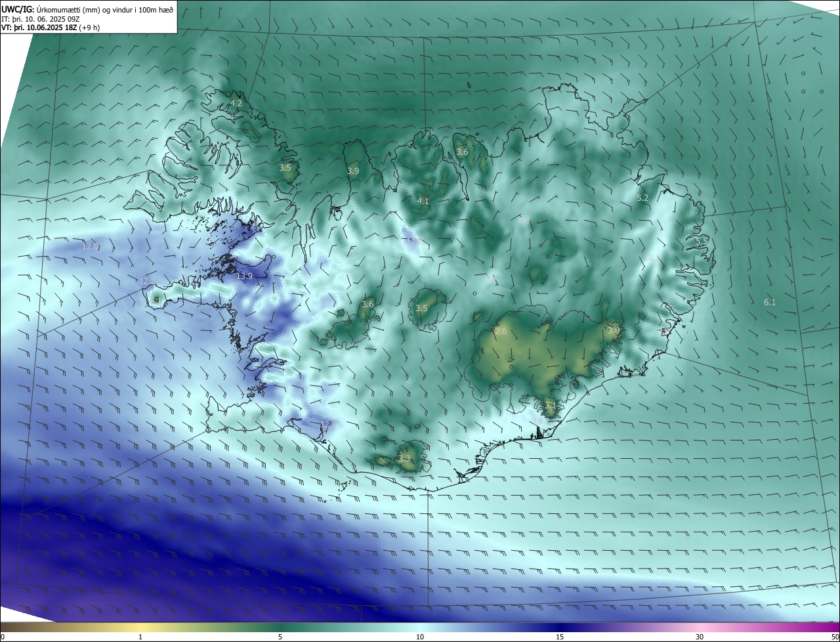Click the 4.1 map value
Screen dimensions: 840x642
[x=423, y=202]
